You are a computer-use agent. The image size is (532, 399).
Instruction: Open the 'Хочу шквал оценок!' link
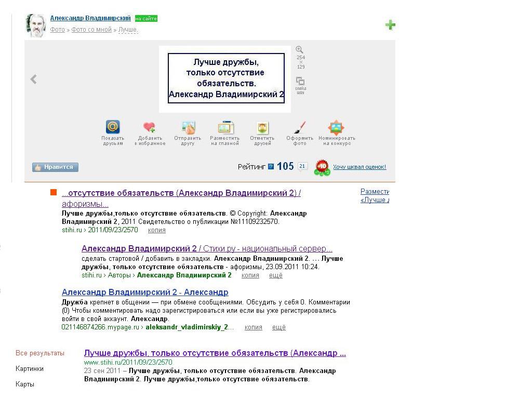[x=360, y=167]
